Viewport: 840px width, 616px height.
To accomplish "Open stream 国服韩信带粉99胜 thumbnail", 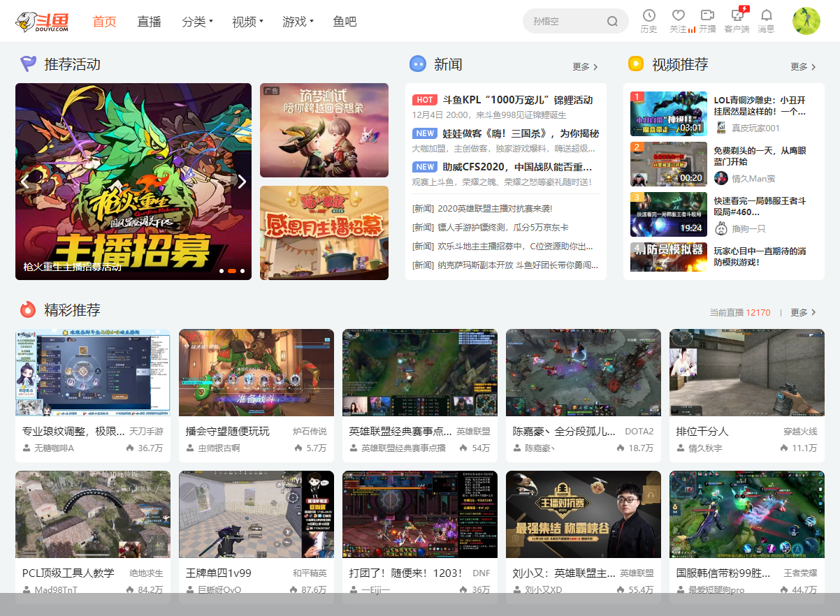I will pyautogui.click(x=747, y=514).
